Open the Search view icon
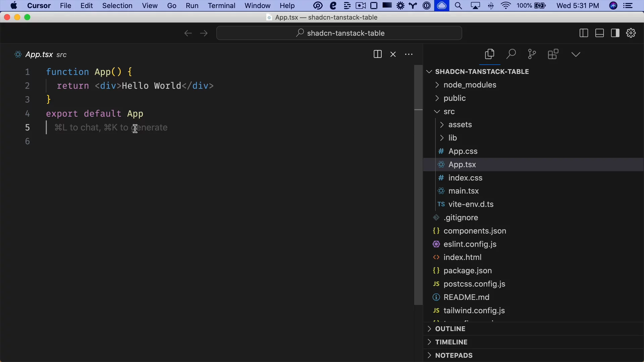Image resolution: width=644 pixels, height=362 pixels. click(x=511, y=54)
